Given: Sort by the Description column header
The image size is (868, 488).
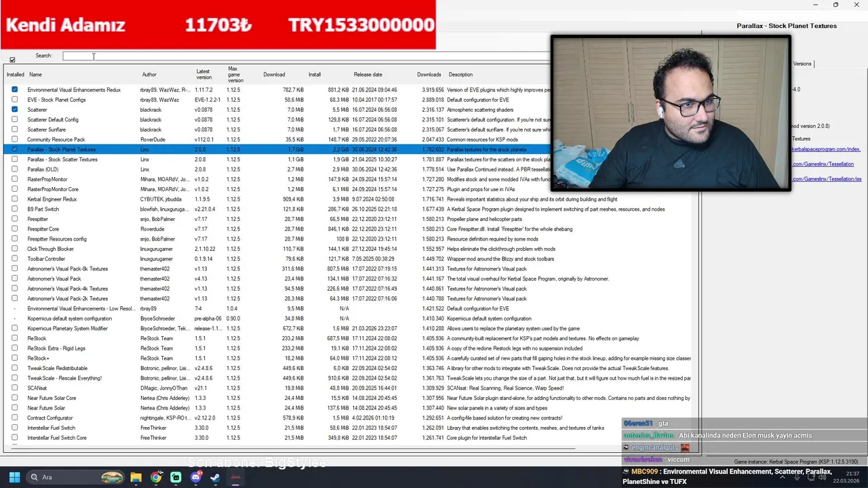Looking at the screenshot, I should point(460,75).
